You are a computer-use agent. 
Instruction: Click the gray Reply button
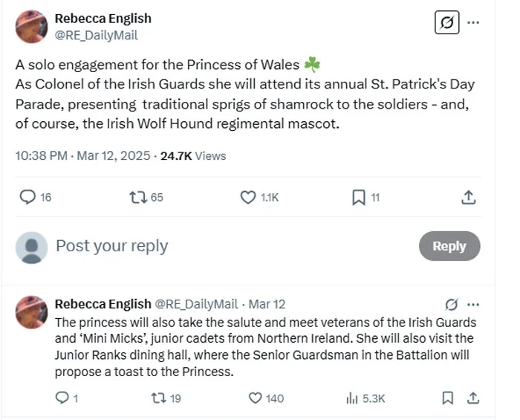click(x=449, y=246)
